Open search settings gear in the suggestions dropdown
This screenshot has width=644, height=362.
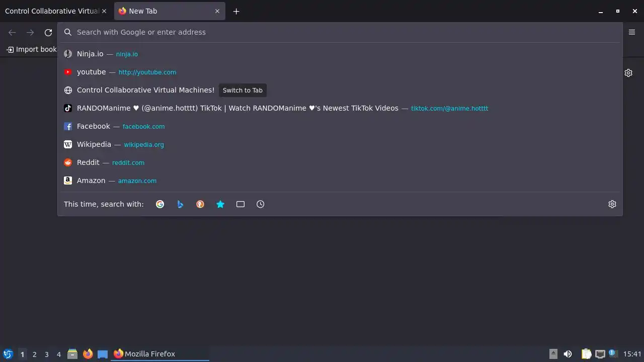[x=612, y=204]
